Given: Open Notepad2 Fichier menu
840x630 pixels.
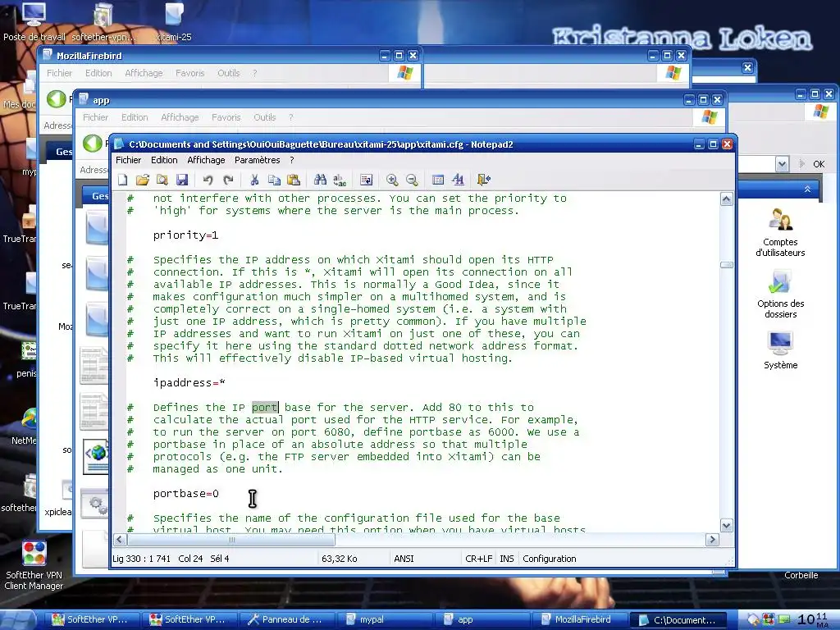Looking at the screenshot, I should (x=128, y=160).
